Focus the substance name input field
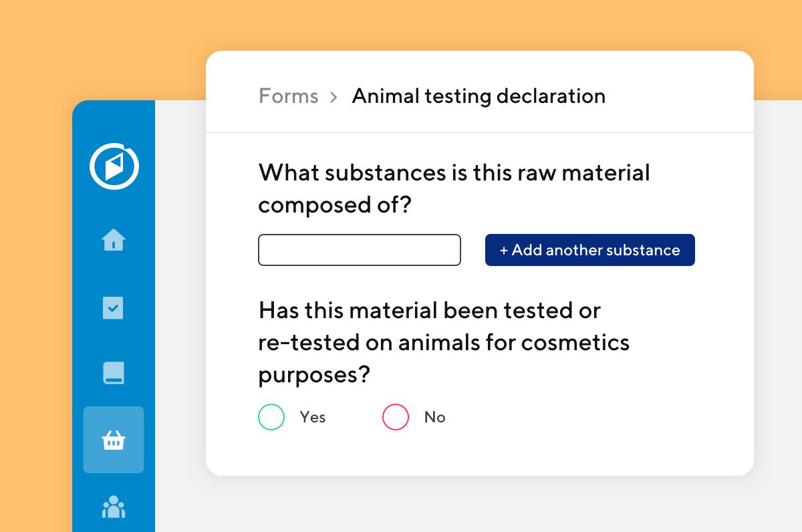The image size is (802, 532). click(x=360, y=250)
